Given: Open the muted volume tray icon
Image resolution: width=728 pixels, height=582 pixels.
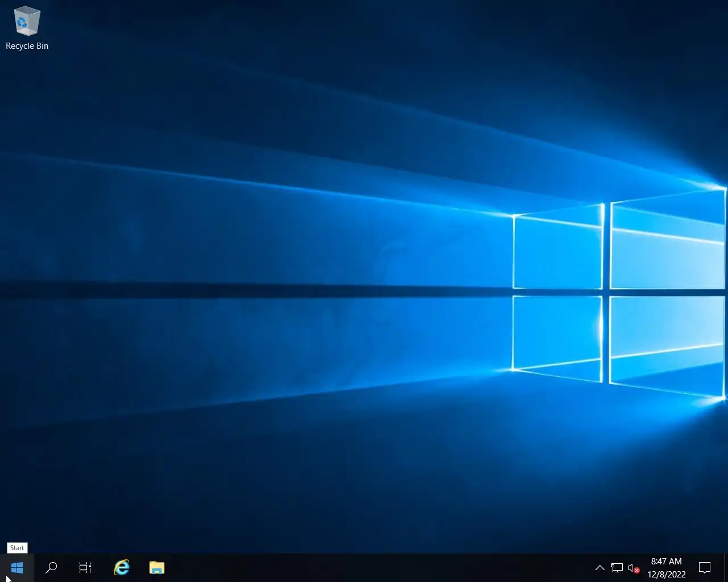Looking at the screenshot, I should pyautogui.click(x=634, y=567).
